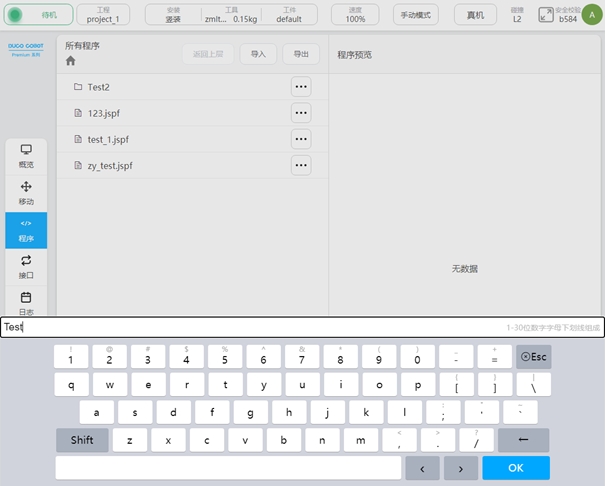Switch to the 程序 program tab
This screenshot has width=605, height=486.
26,229
